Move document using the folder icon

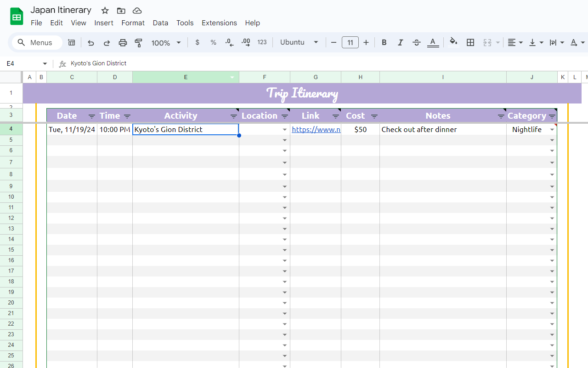pos(121,11)
